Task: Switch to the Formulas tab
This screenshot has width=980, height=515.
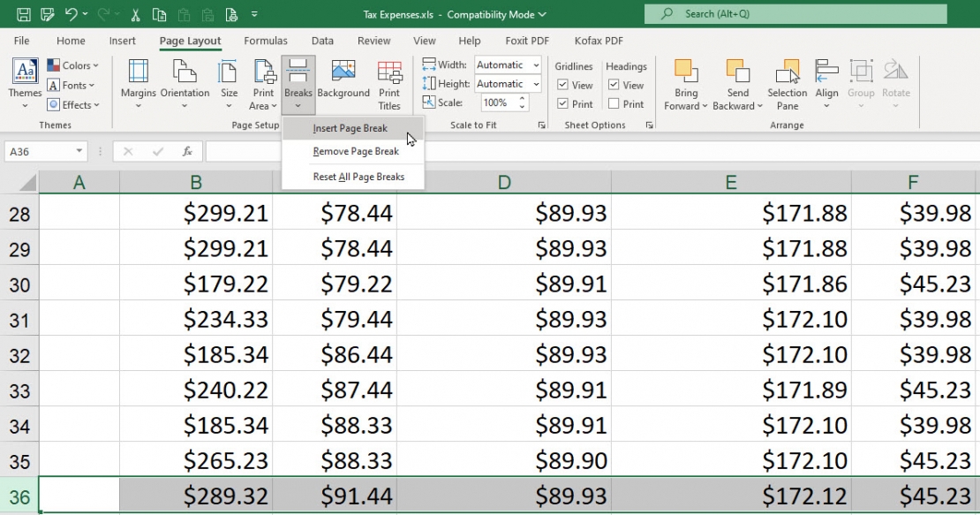Action: pyautogui.click(x=265, y=41)
